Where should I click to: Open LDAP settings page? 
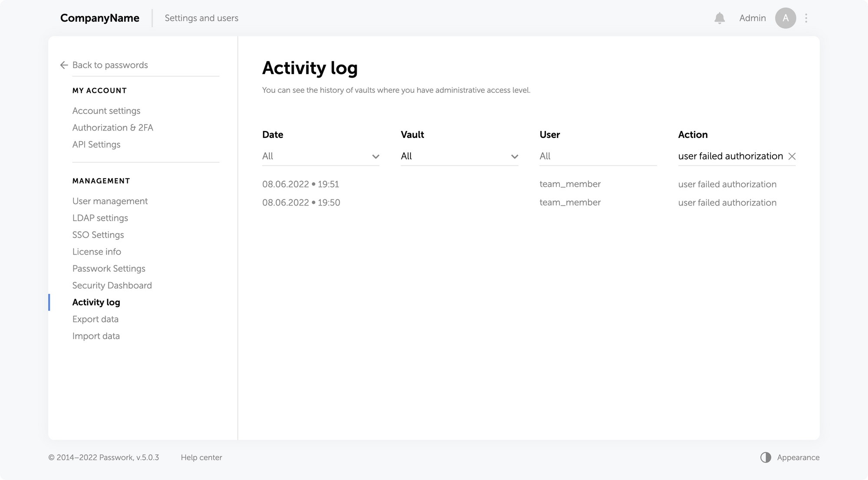(x=100, y=218)
